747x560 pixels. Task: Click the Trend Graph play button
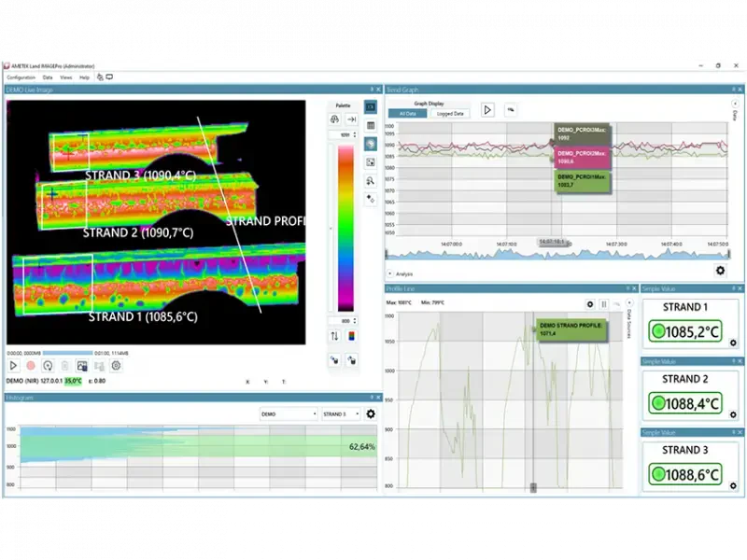[x=487, y=110]
